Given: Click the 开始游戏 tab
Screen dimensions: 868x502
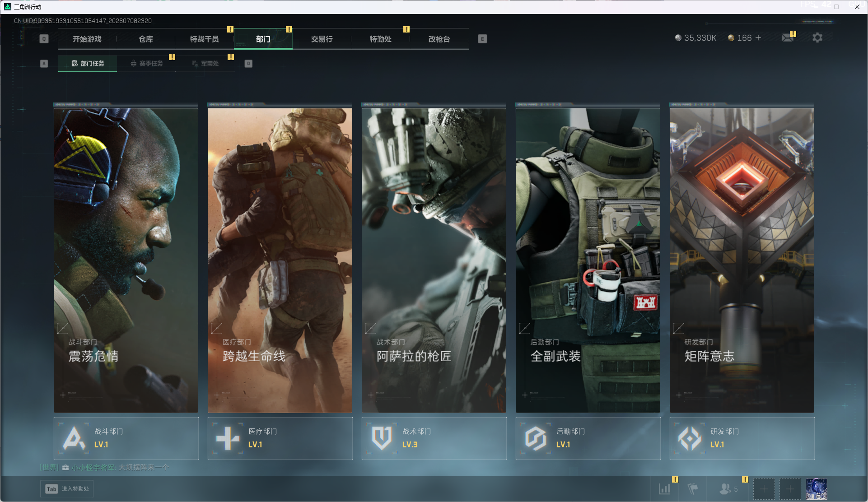Looking at the screenshot, I should (87, 39).
